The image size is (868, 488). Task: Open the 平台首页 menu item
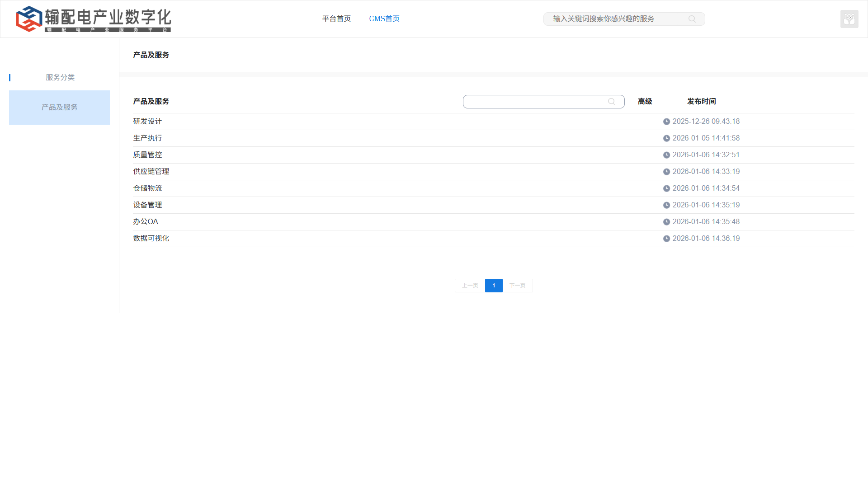[336, 19]
